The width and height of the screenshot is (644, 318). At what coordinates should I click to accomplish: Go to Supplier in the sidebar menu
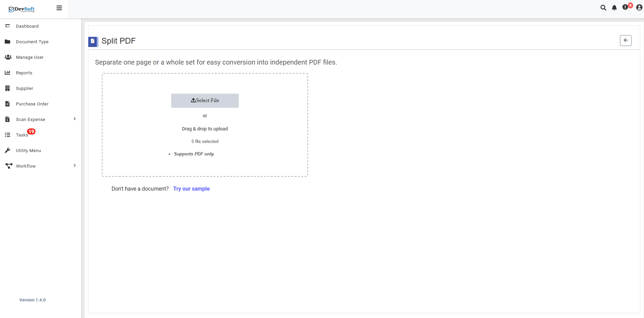point(24,88)
